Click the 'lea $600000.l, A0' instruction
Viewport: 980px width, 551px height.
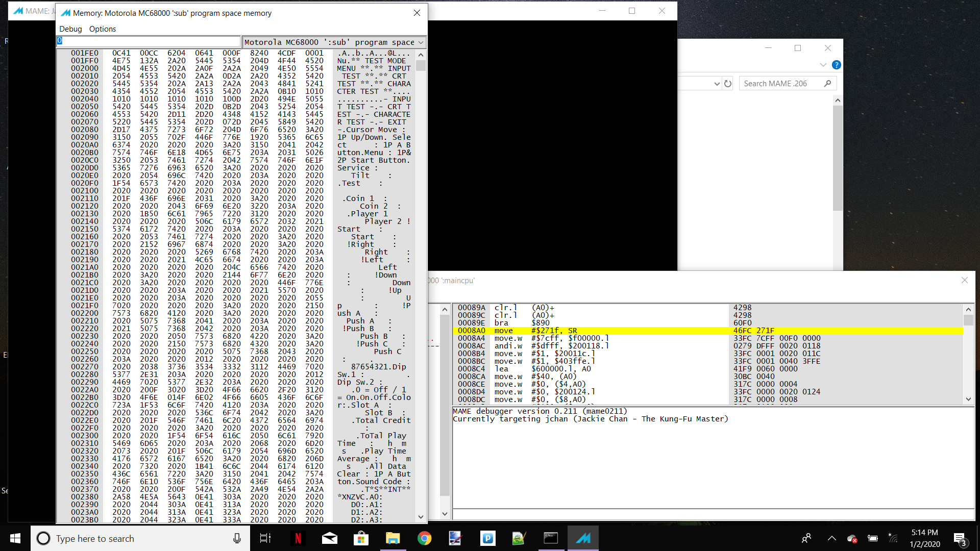707,369
